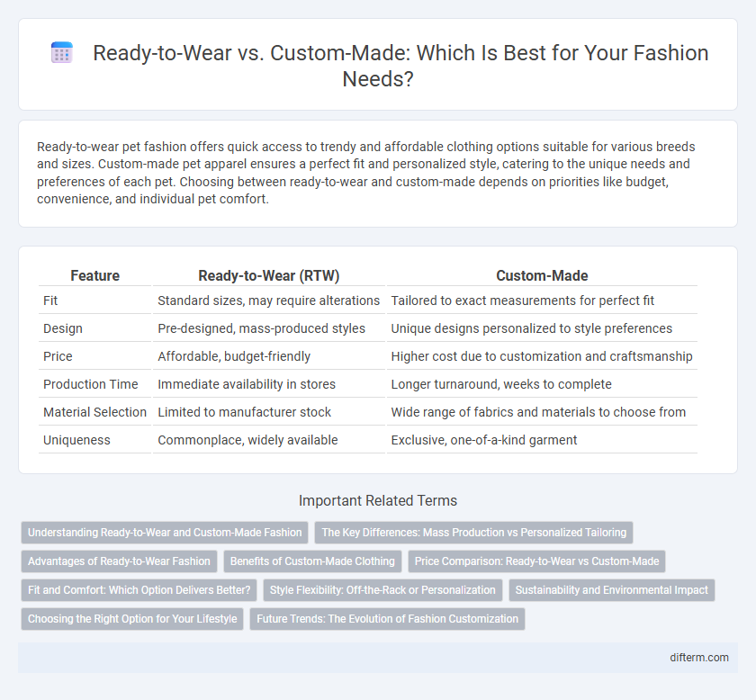Image resolution: width=756 pixels, height=700 pixels.
Task: Select 'Choosing the Right Option for Your Lifestyle' tag
Action: click(x=132, y=619)
